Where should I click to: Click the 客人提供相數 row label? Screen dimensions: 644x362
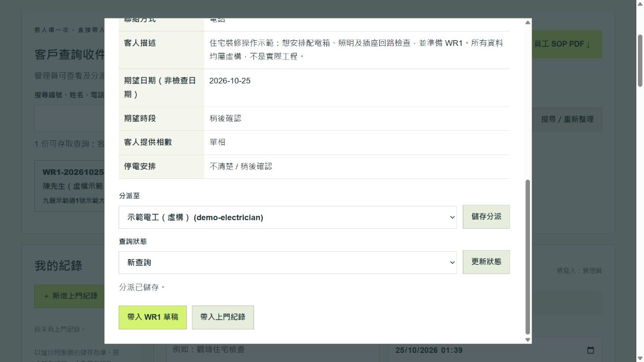tap(148, 142)
